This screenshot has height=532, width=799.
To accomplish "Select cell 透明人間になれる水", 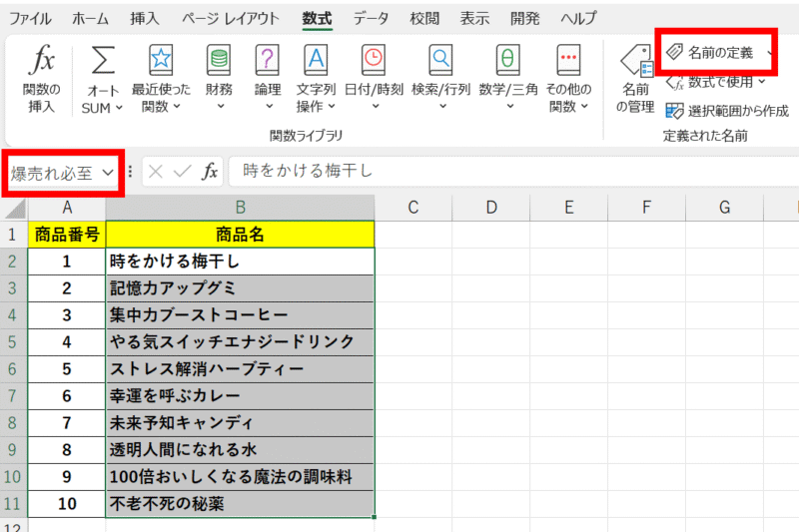I will (x=240, y=450).
